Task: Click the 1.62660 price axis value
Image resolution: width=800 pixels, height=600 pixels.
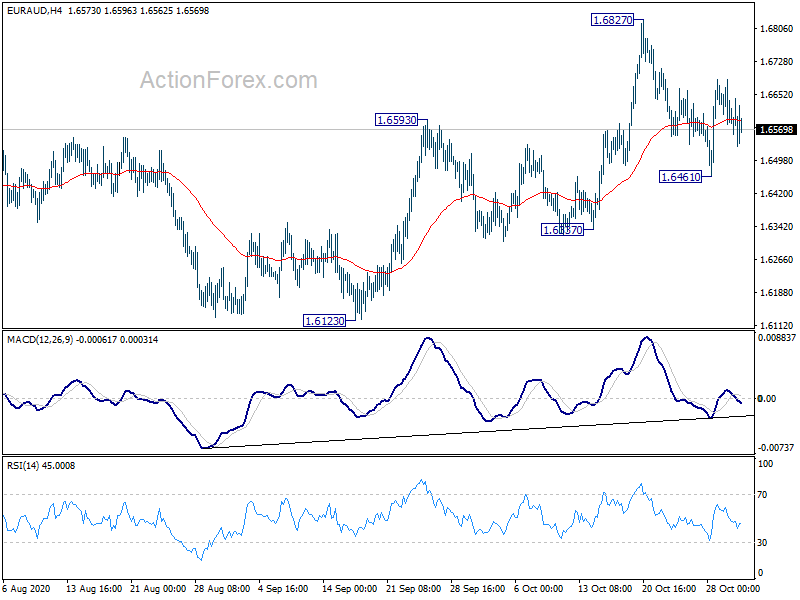Action: (x=777, y=260)
